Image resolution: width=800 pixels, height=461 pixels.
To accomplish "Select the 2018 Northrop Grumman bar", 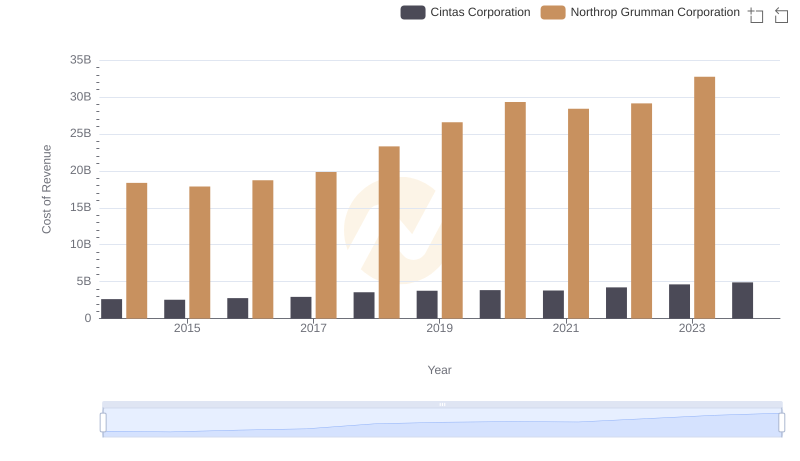I will (x=389, y=233).
